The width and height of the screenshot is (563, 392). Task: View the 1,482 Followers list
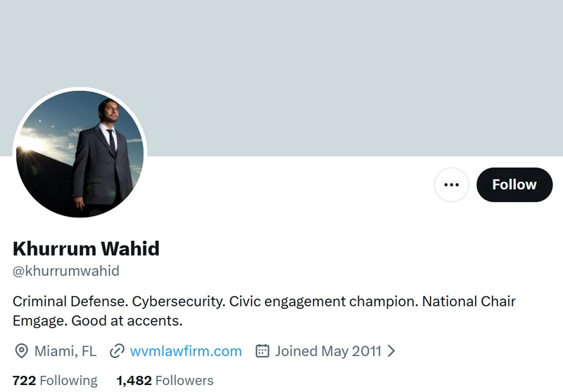coord(165,380)
